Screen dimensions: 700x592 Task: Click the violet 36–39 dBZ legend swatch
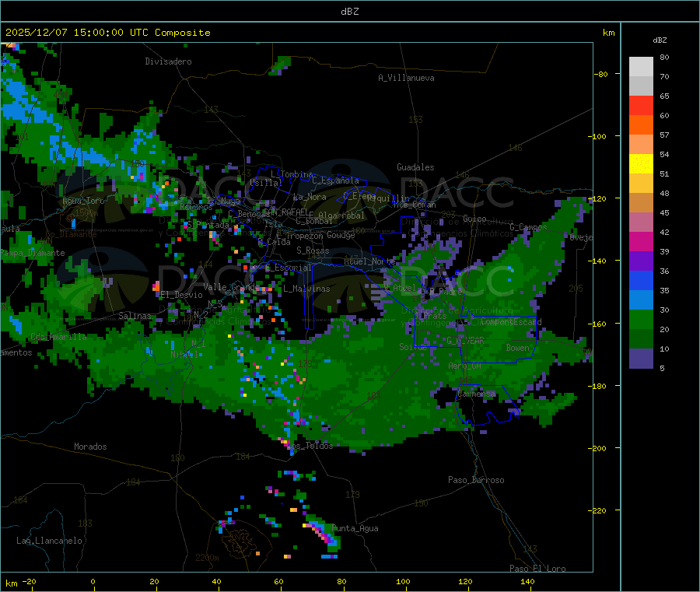641,261
